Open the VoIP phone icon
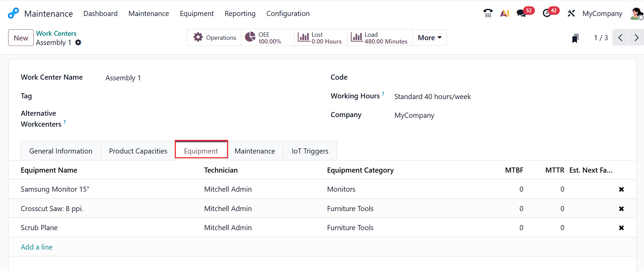This screenshot has height=271, width=644. pos(488,13)
